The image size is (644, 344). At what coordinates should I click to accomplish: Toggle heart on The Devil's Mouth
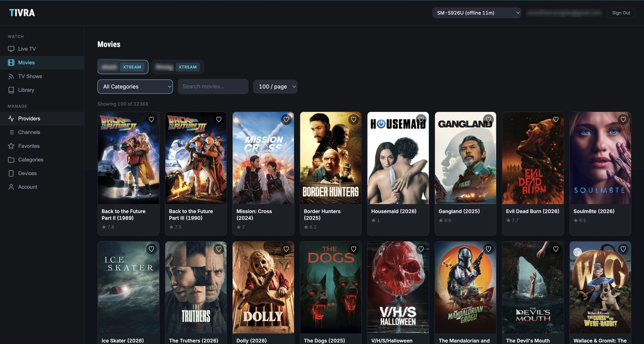click(556, 249)
